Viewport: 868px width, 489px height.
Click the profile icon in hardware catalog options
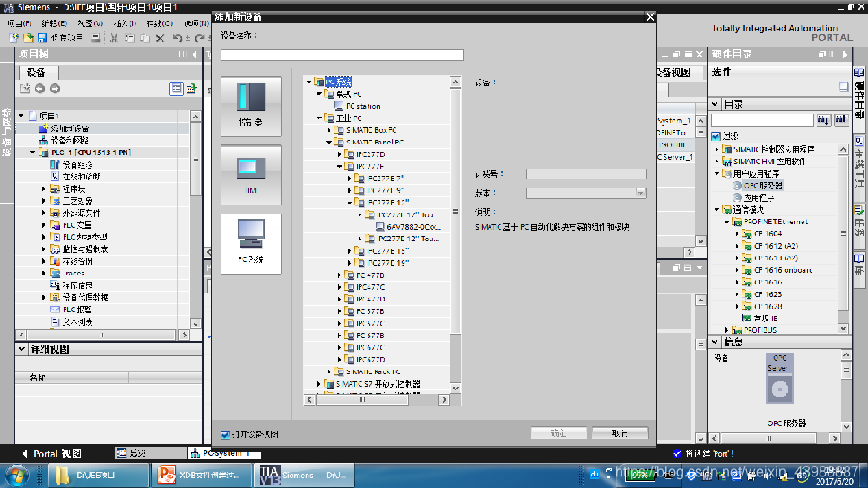tap(844, 86)
